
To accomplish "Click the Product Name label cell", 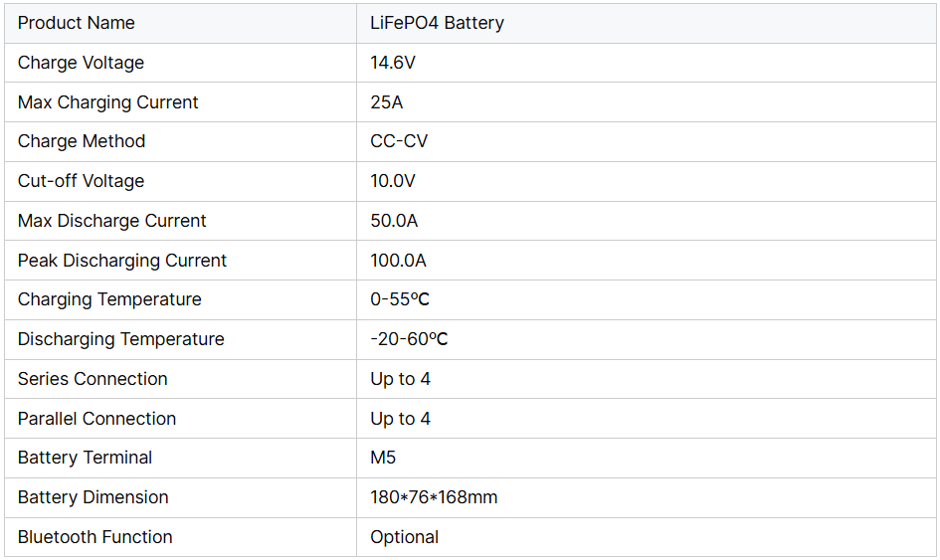I will 77,23.
